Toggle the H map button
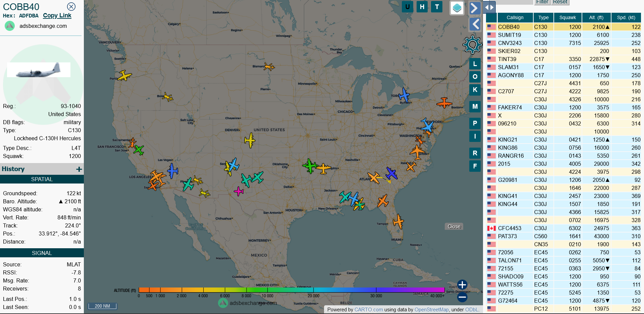Image resolution: width=644 pixels, height=314 pixels. click(x=422, y=7)
